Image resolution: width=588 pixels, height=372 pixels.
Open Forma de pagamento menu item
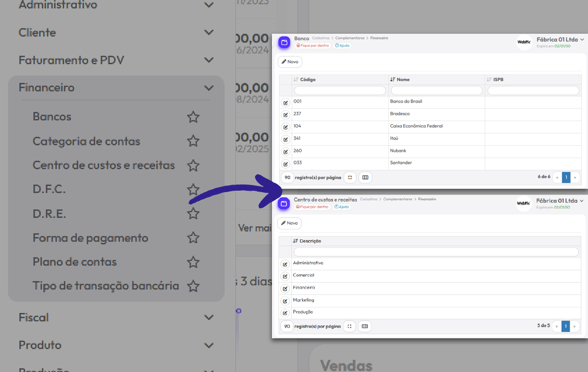(90, 238)
